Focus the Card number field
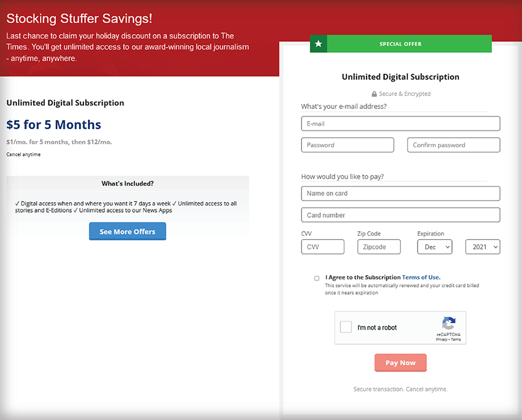 point(400,215)
